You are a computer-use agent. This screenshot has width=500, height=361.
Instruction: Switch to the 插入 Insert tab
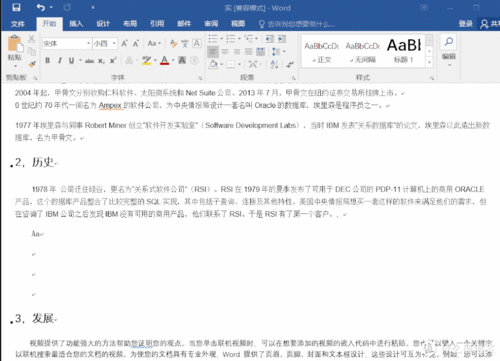point(76,24)
